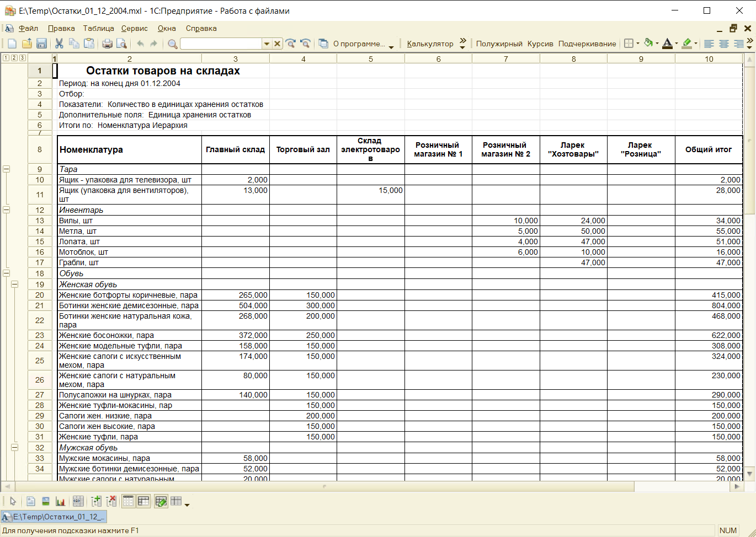Toggle the grid display button in bottom toolbar

pyautogui.click(x=128, y=501)
